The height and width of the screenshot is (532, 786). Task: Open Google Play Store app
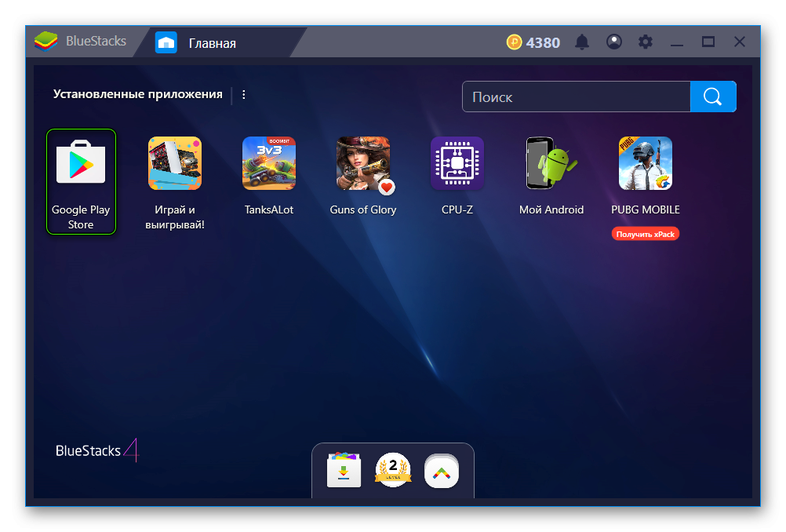(81, 181)
